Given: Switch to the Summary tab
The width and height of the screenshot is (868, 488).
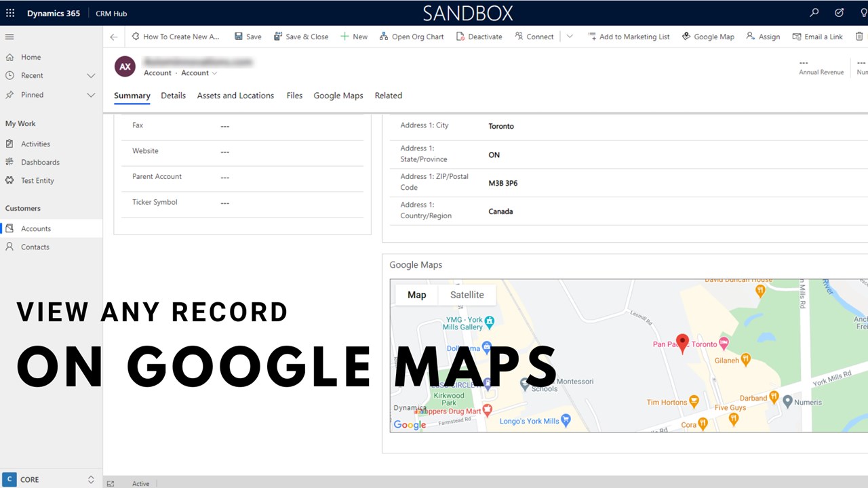Looking at the screenshot, I should [132, 96].
